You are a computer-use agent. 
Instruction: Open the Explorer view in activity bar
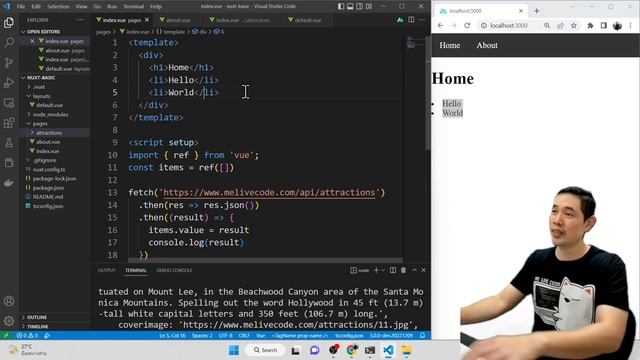[x=9, y=23]
